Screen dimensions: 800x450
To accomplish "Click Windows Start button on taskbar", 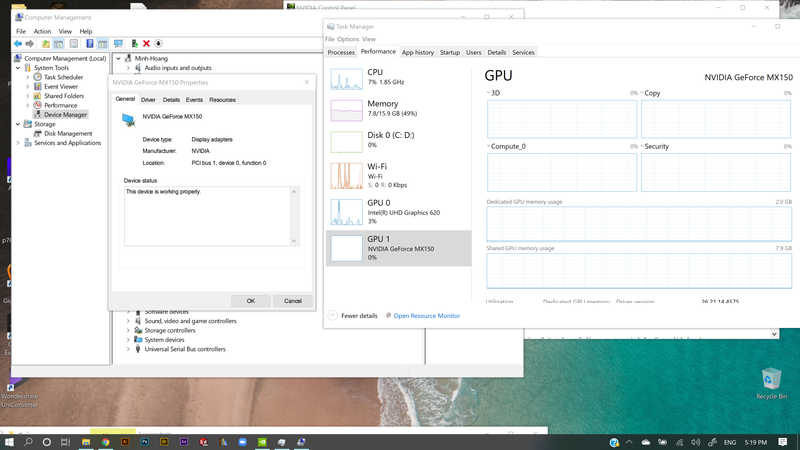I will [x=9, y=442].
